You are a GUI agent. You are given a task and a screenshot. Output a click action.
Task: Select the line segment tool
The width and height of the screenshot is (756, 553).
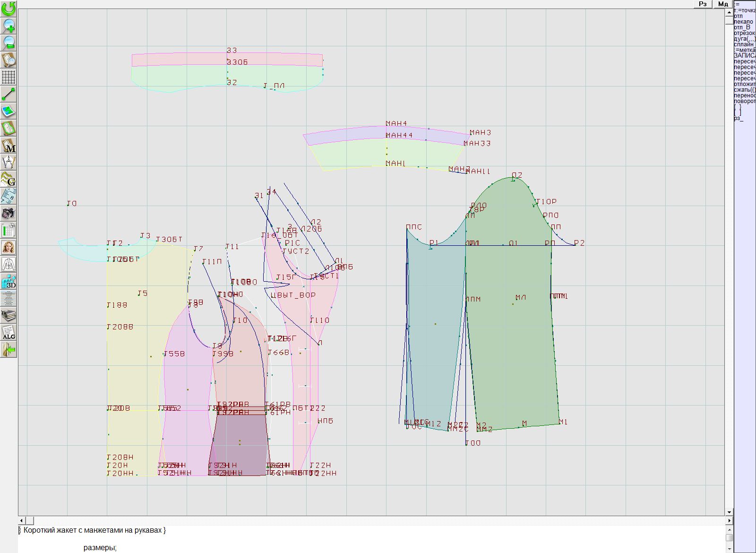pyautogui.click(x=9, y=94)
